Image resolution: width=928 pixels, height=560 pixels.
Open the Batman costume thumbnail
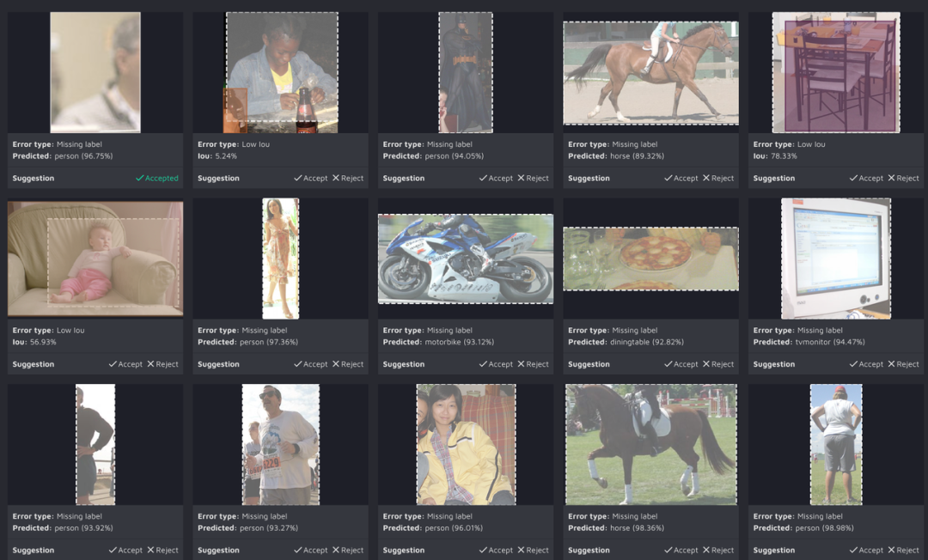click(x=466, y=72)
